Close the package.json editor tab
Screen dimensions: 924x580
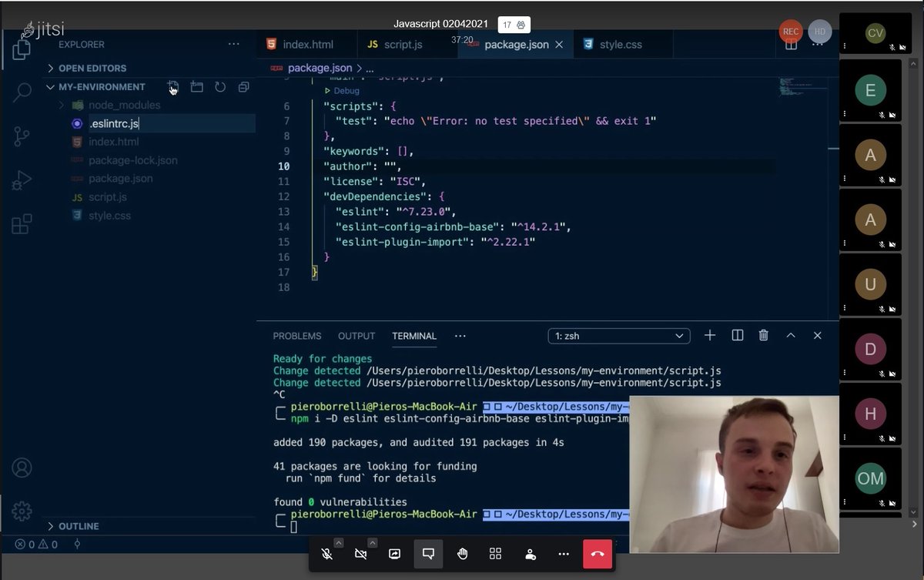559,45
